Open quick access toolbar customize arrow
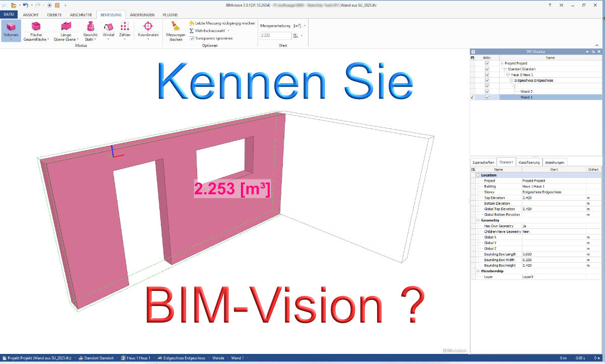The width and height of the screenshot is (605, 364). coord(66,5)
